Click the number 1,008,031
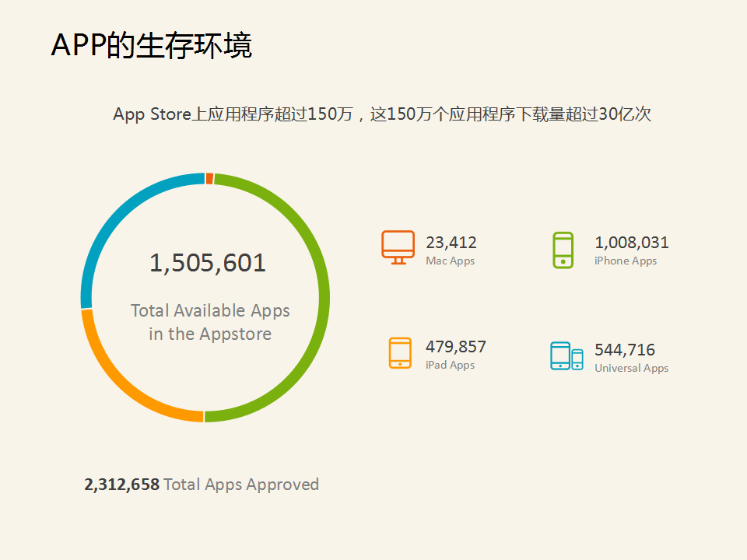747x560 pixels. (x=632, y=243)
